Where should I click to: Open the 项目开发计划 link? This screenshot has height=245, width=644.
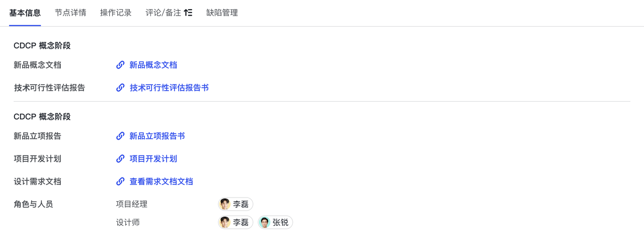(153, 159)
